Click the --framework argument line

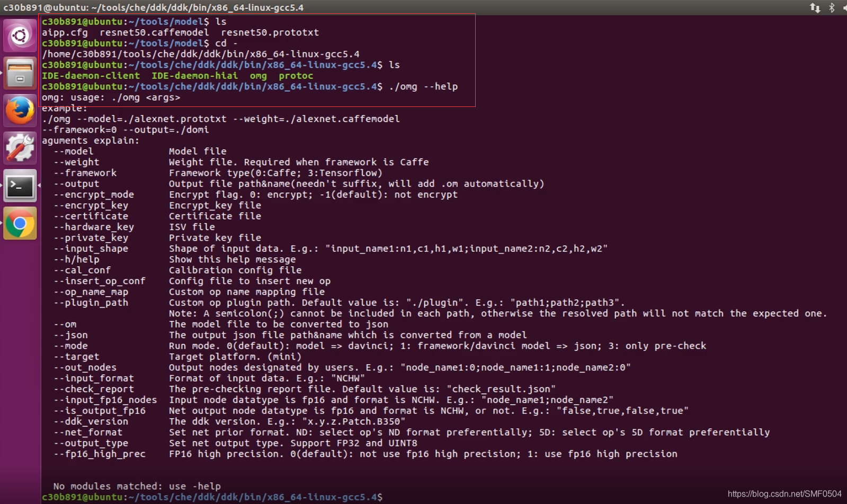point(218,173)
